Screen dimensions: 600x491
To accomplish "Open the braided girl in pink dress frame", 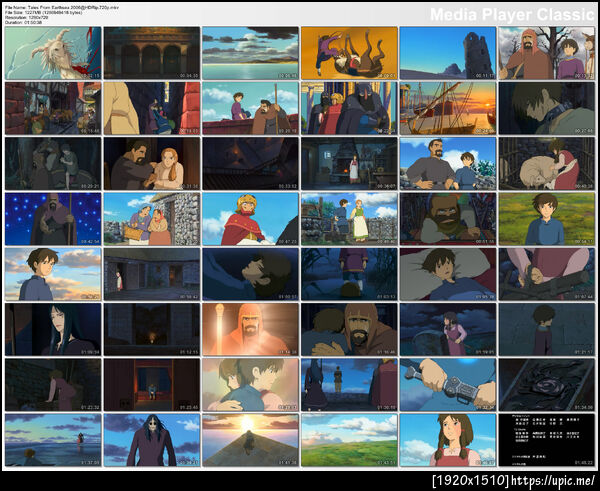I will [x=448, y=440].
